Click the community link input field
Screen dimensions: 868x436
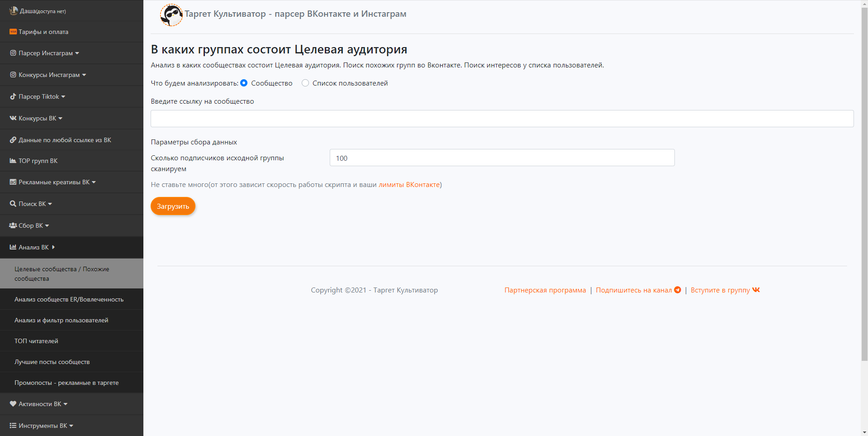502,119
